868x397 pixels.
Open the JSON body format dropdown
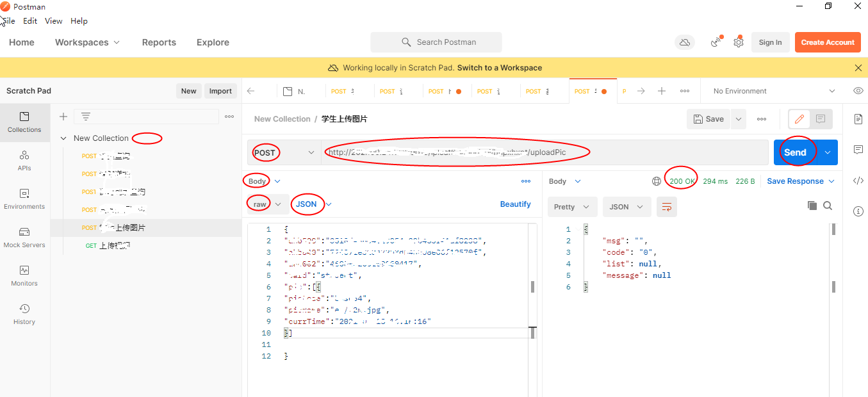[x=313, y=204]
